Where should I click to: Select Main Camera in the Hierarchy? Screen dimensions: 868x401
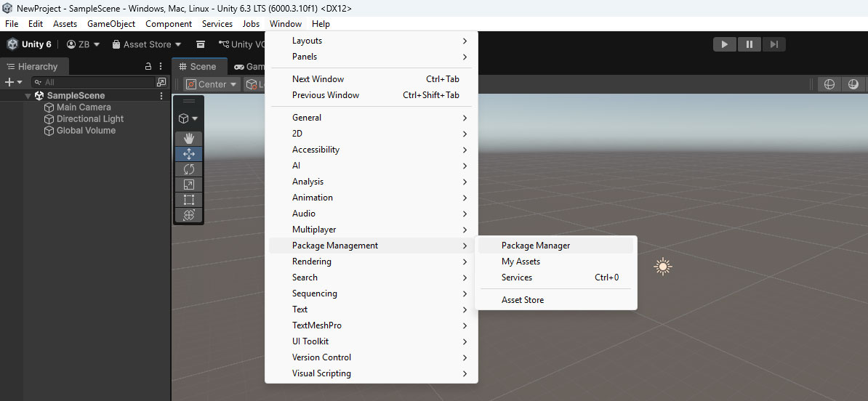pyautogui.click(x=84, y=108)
